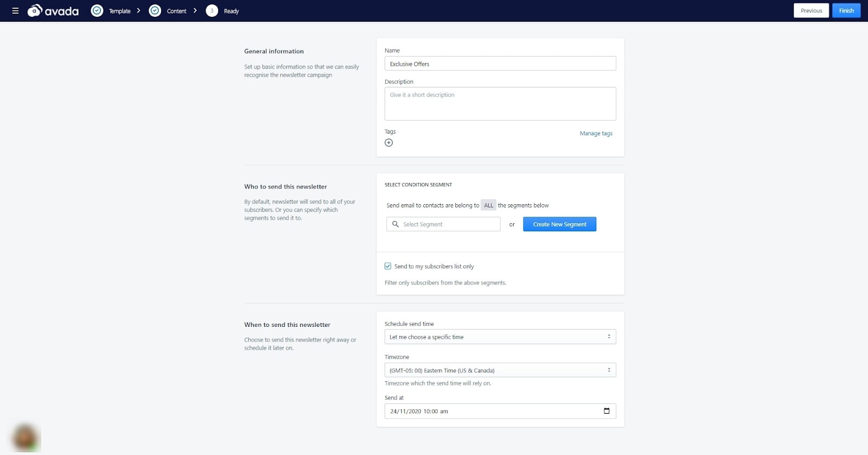Click Create New Segment

click(x=559, y=224)
